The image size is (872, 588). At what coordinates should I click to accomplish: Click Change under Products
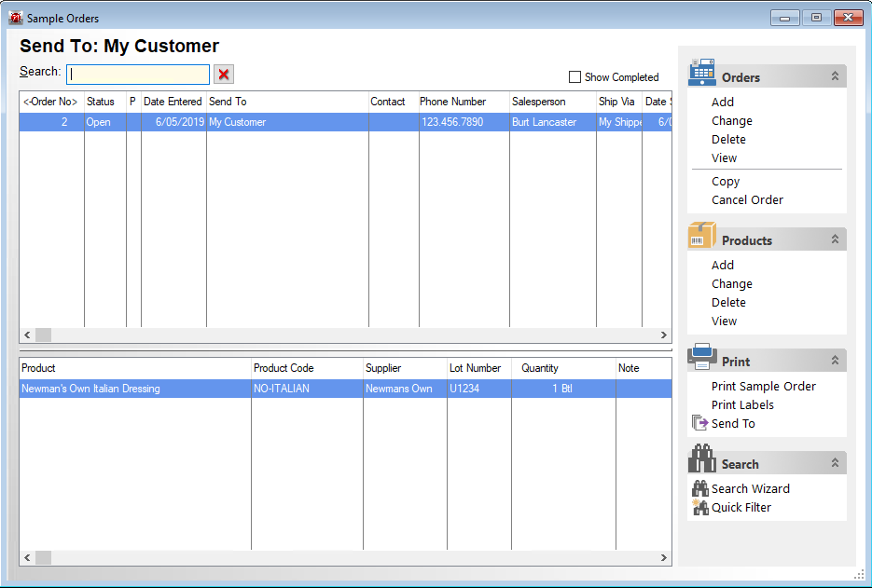click(732, 284)
